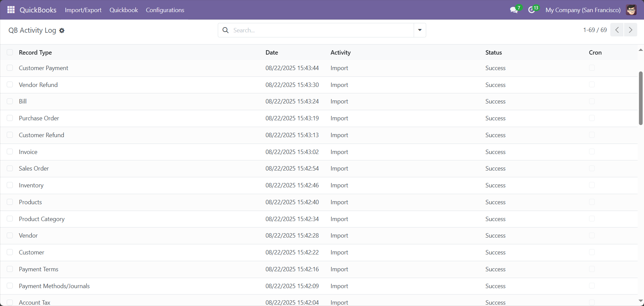Click the previous page arrow
This screenshot has height=306, width=644.
617,30
